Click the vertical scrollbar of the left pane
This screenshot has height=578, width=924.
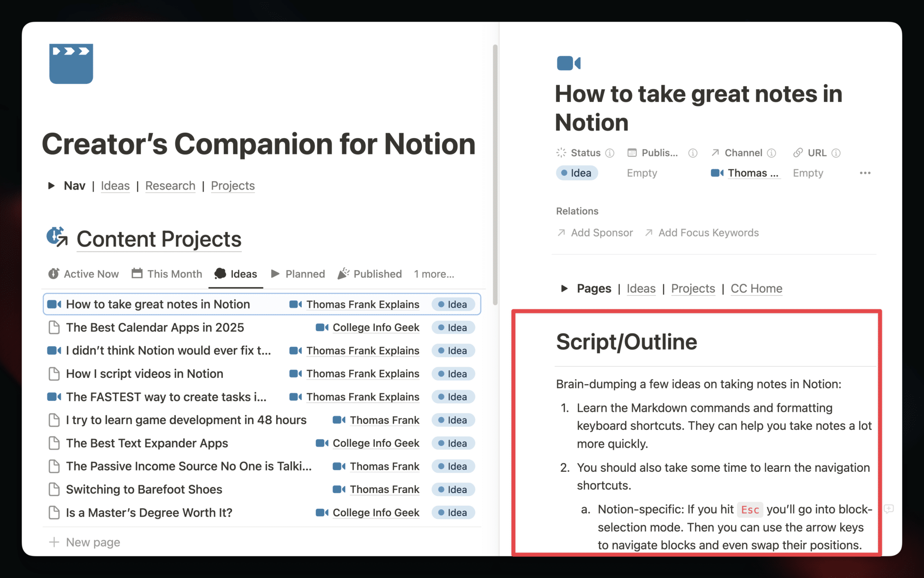(495, 174)
